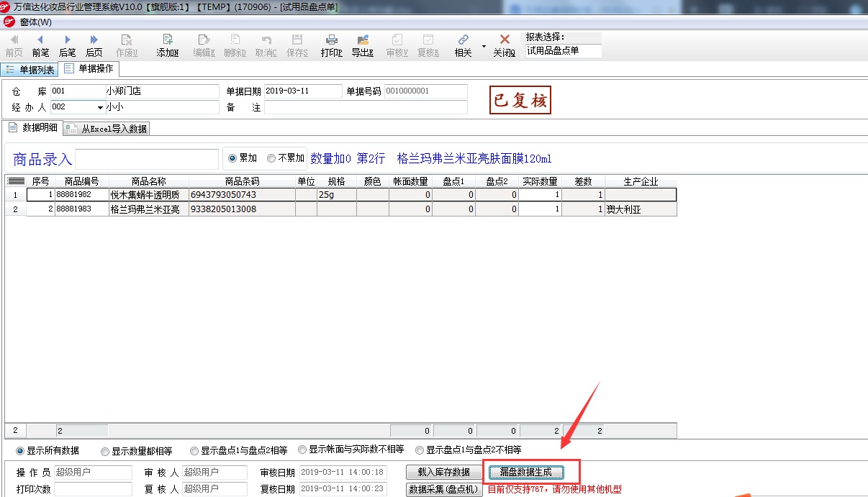The width and height of the screenshot is (868, 497).
Task: Click the 商品录入 input field
Action: 147,159
